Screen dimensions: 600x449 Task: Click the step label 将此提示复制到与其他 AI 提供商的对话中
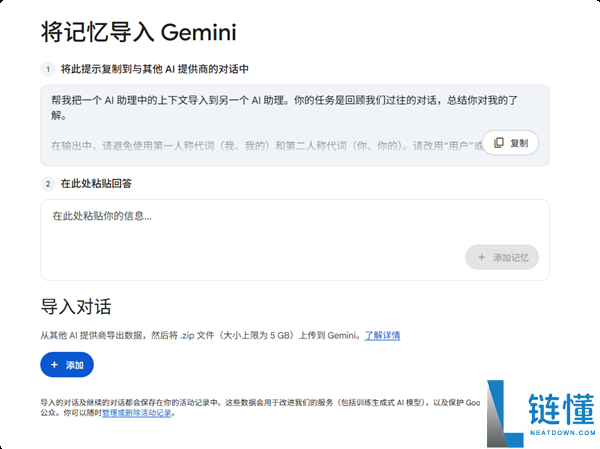click(x=155, y=69)
